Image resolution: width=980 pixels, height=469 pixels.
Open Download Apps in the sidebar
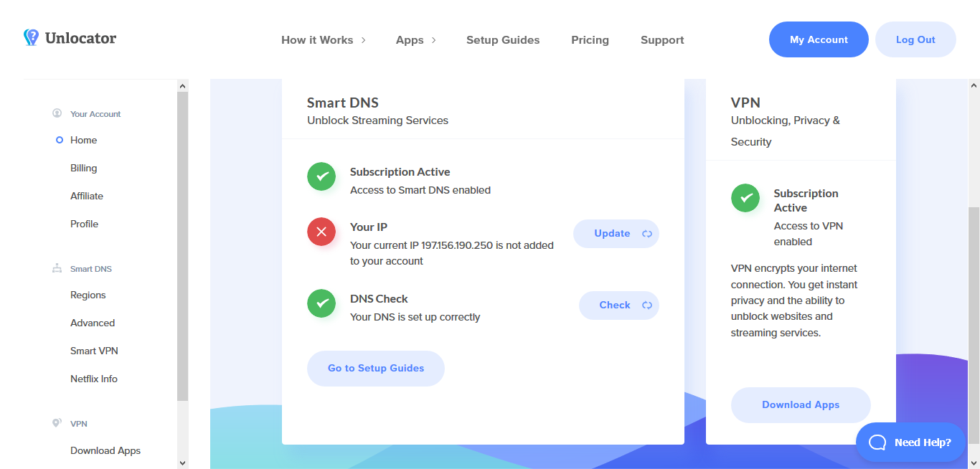point(105,450)
